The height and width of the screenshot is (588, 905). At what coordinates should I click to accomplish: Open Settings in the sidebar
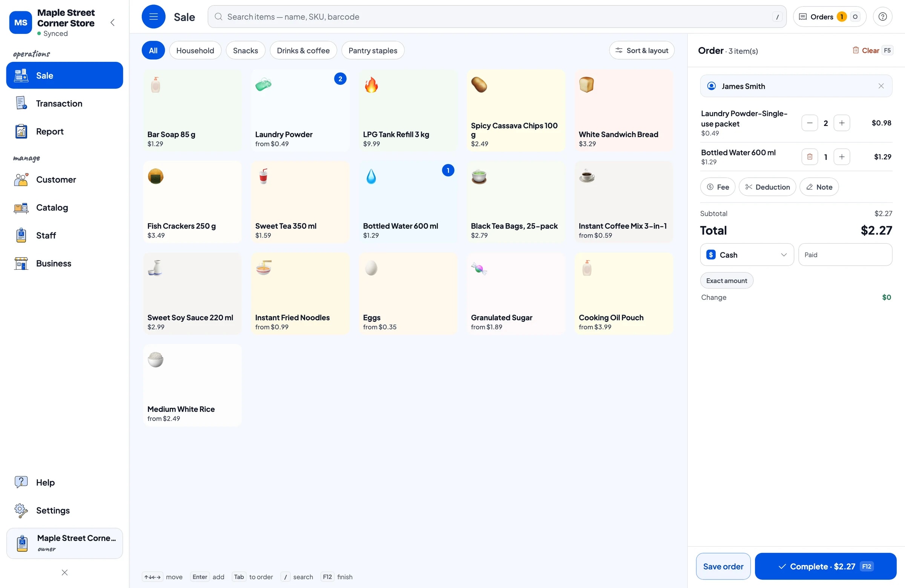click(64, 510)
